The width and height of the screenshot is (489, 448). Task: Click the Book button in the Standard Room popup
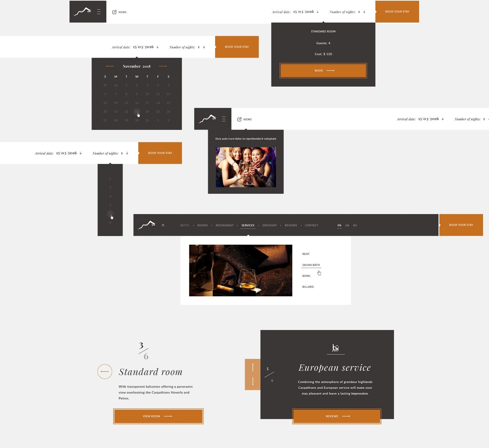coord(323,71)
